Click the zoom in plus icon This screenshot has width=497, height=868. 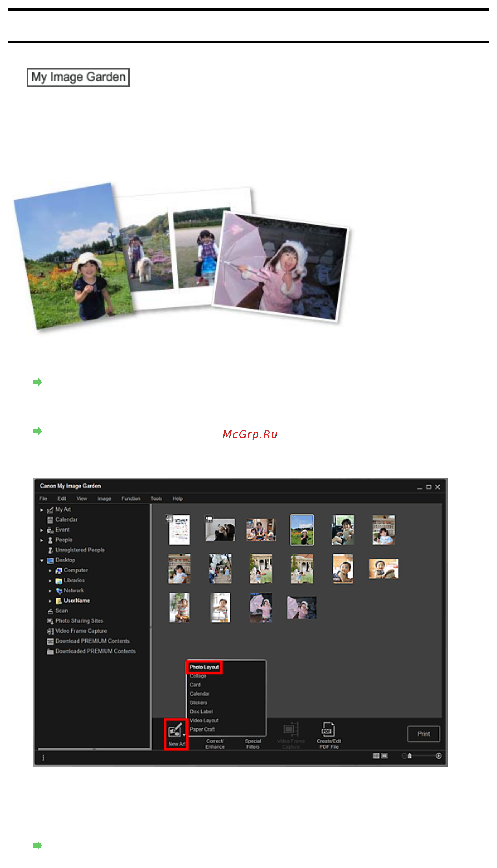point(439,756)
